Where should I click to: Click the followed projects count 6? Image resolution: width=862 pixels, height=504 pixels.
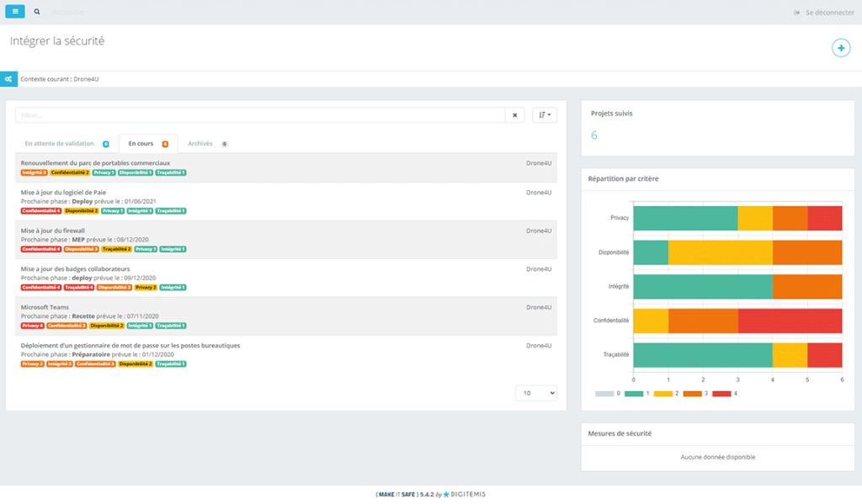point(594,135)
